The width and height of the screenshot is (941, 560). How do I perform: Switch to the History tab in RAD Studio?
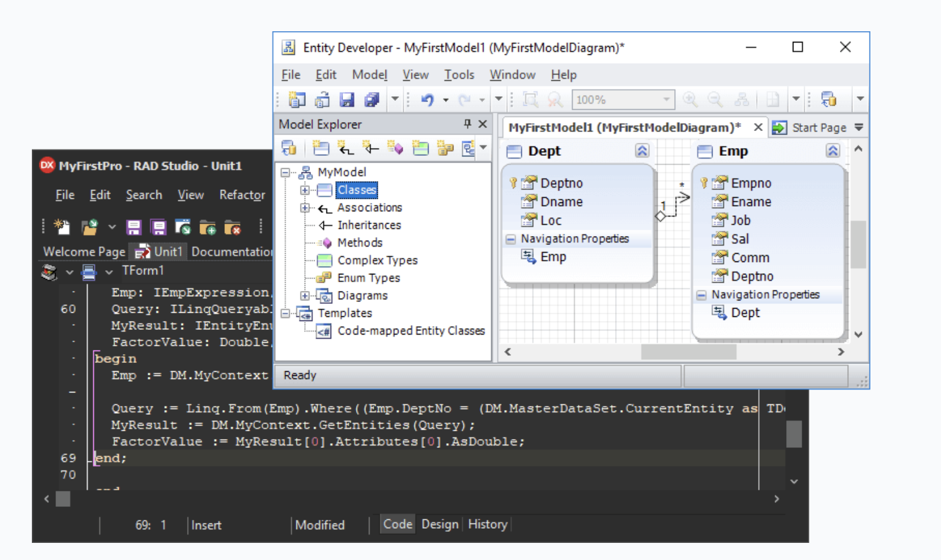488,524
